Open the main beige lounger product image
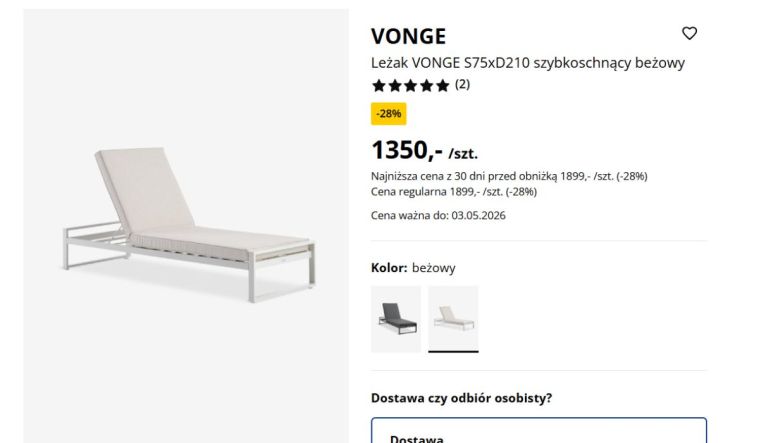The image size is (759, 443). pos(186,226)
